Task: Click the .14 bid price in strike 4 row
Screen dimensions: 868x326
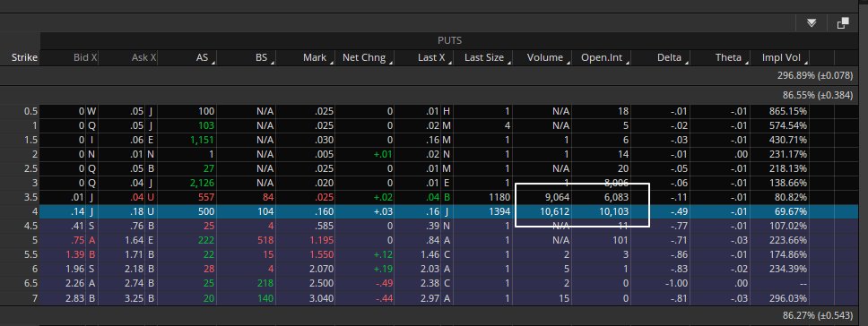Action: [x=77, y=211]
